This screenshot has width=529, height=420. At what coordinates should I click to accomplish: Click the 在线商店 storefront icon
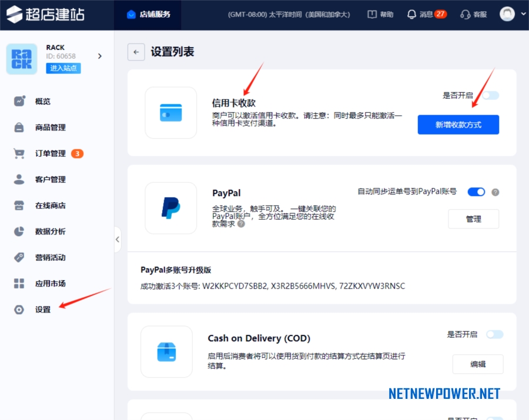coord(19,205)
